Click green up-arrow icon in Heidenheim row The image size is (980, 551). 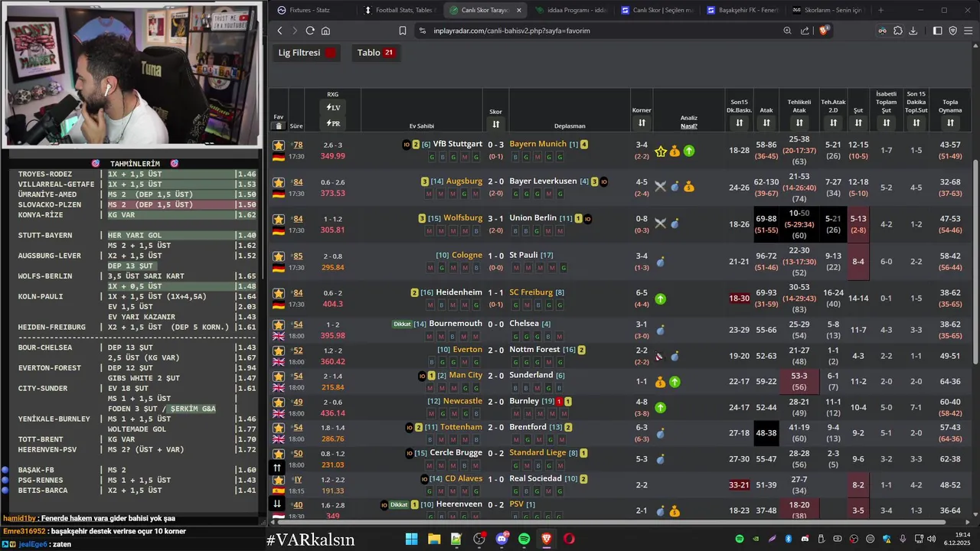tap(660, 299)
